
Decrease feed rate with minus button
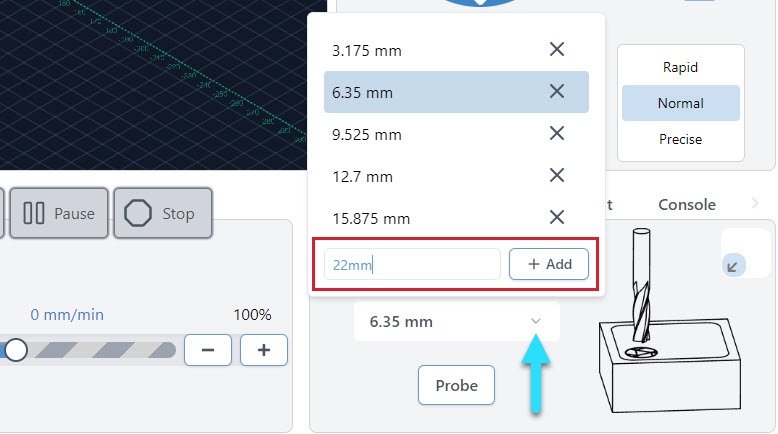coord(208,350)
